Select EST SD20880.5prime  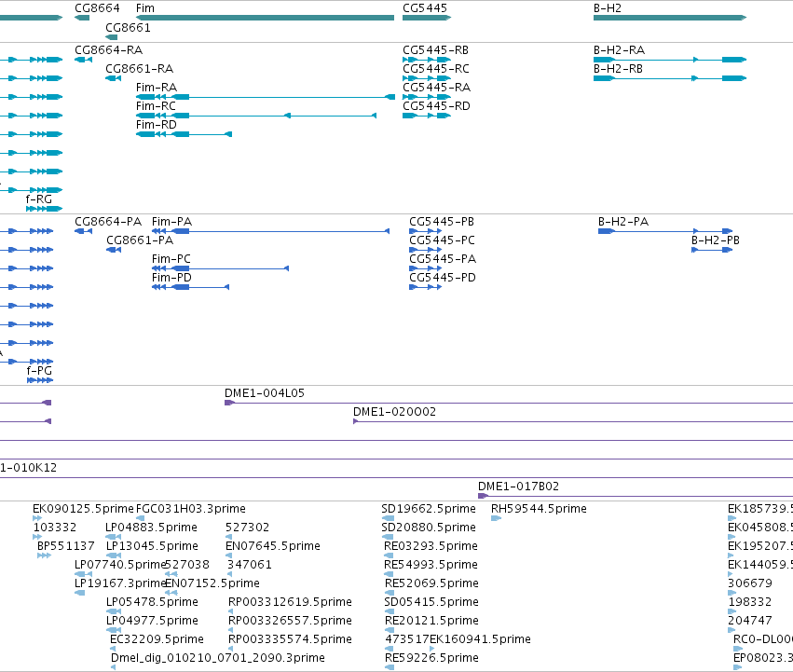point(429,528)
